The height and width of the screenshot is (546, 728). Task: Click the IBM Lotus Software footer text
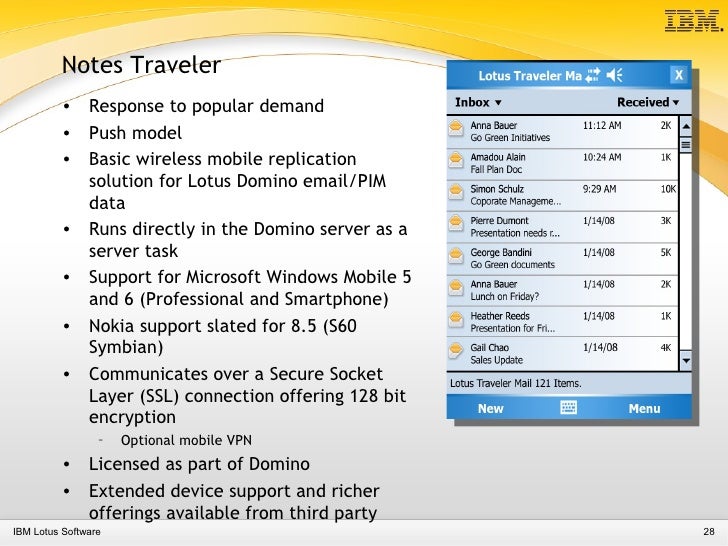point(57,532)
